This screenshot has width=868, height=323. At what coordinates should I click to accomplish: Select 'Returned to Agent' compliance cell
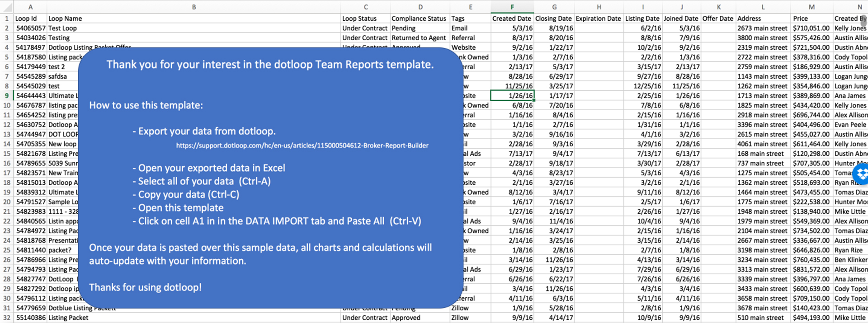(x=420, y=38)
